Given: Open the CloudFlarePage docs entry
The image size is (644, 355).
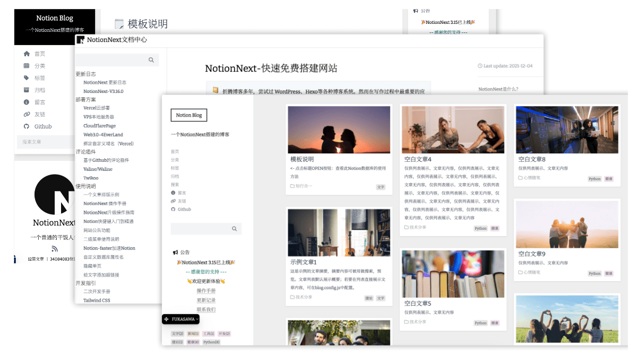Looking at the screenshot, I should coord(99,126).
